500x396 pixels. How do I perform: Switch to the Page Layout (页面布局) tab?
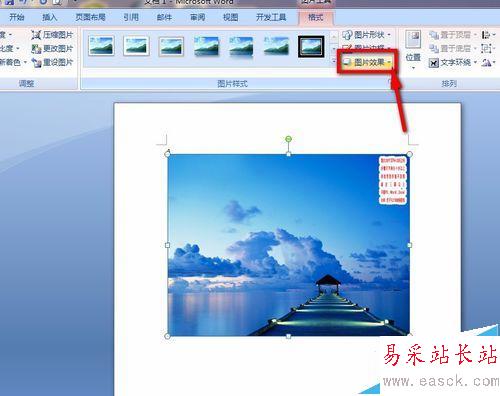point(90,17)
